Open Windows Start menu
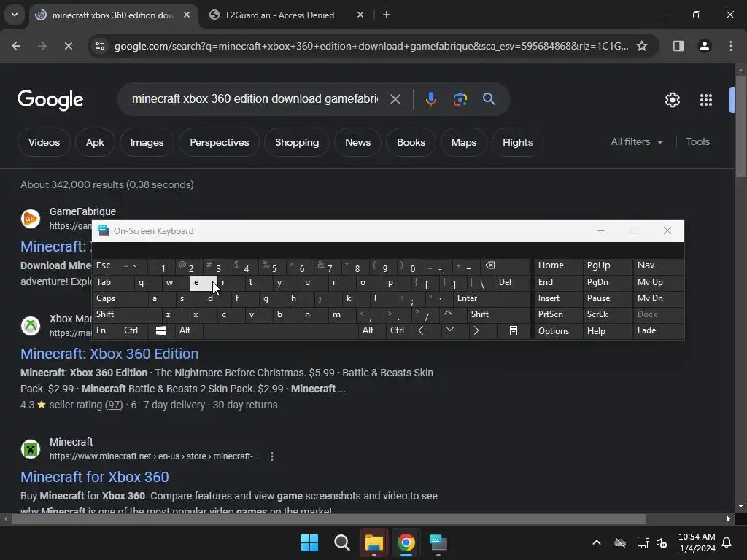The height and width of the screenshot is (560, 747). (x=309, y=542)
